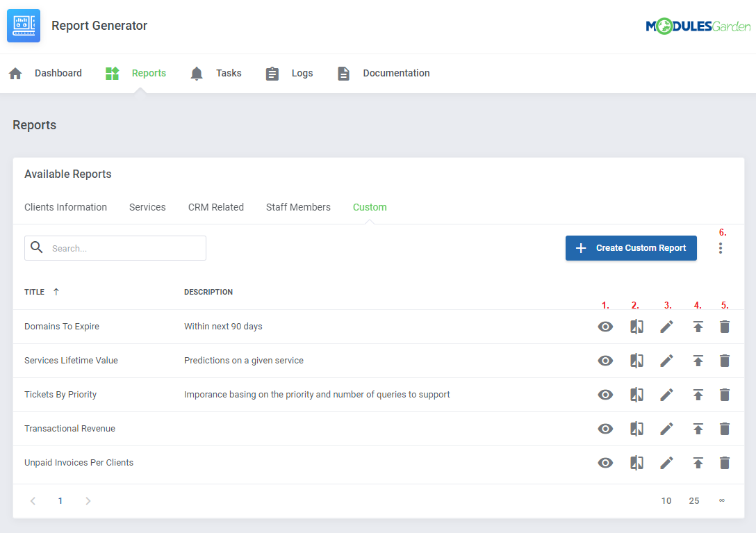Screen dimensions: 756x533
Task: Click the Dashboard home icon
Action: click(15, 74)
